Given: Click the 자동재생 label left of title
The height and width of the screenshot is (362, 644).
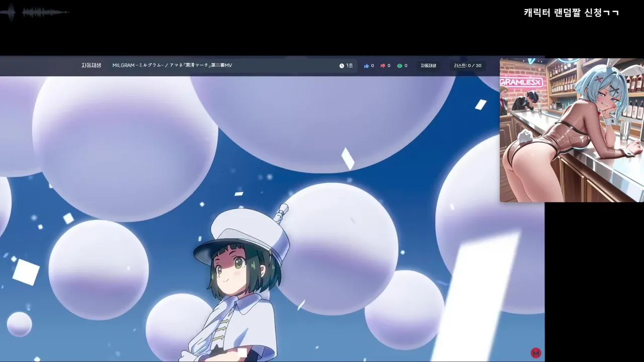Looking at the screenshot, I should pos(92,65).
